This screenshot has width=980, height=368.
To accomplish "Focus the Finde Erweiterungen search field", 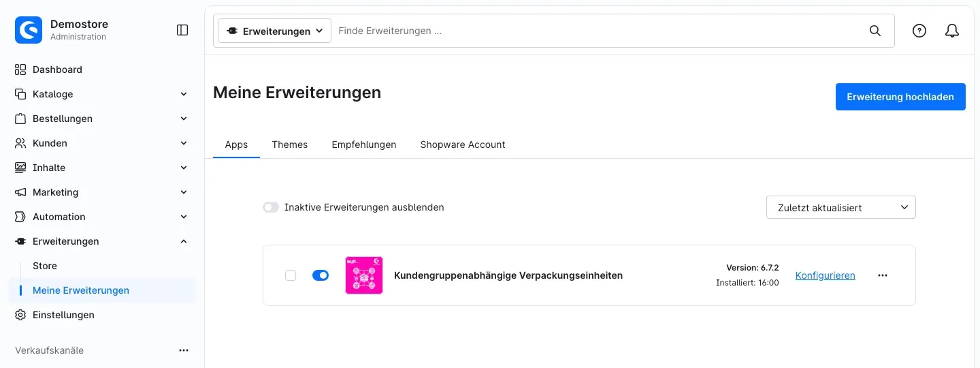I will [599, 31].
